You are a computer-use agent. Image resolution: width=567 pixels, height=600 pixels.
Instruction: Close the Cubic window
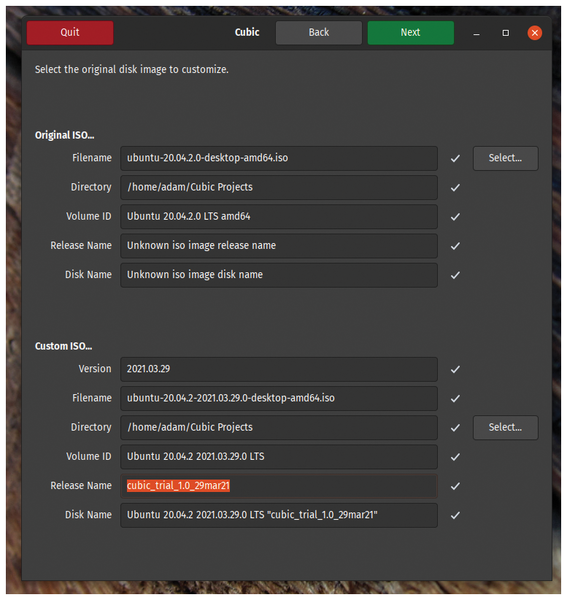pyautogui.click(x=534, y=33)
